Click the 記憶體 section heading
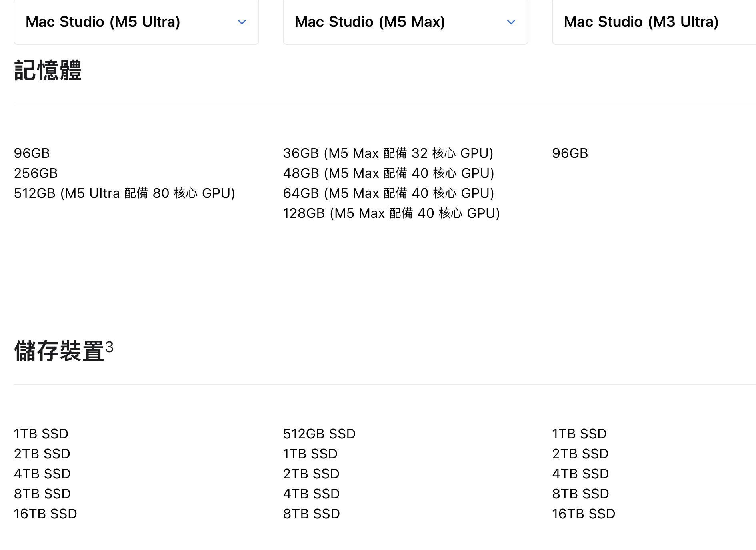 [48, 70]
